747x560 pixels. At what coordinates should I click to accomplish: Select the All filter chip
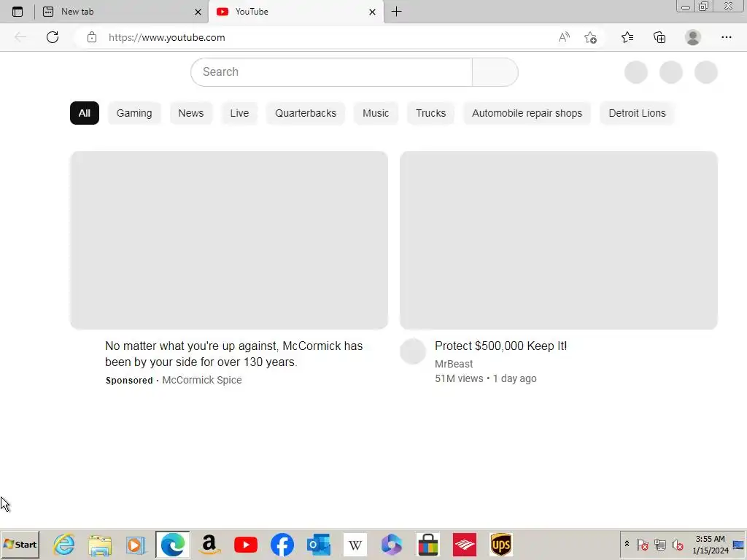click(x=85, y=113)
